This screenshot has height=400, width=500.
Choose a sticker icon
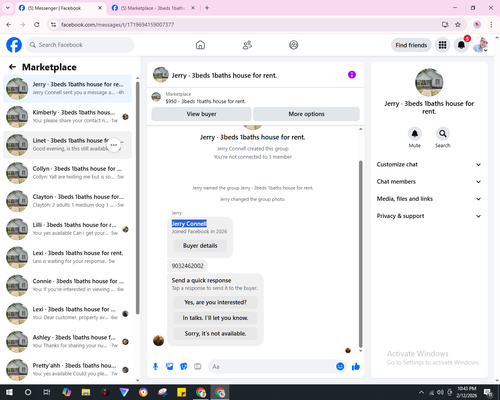point(184,367)
